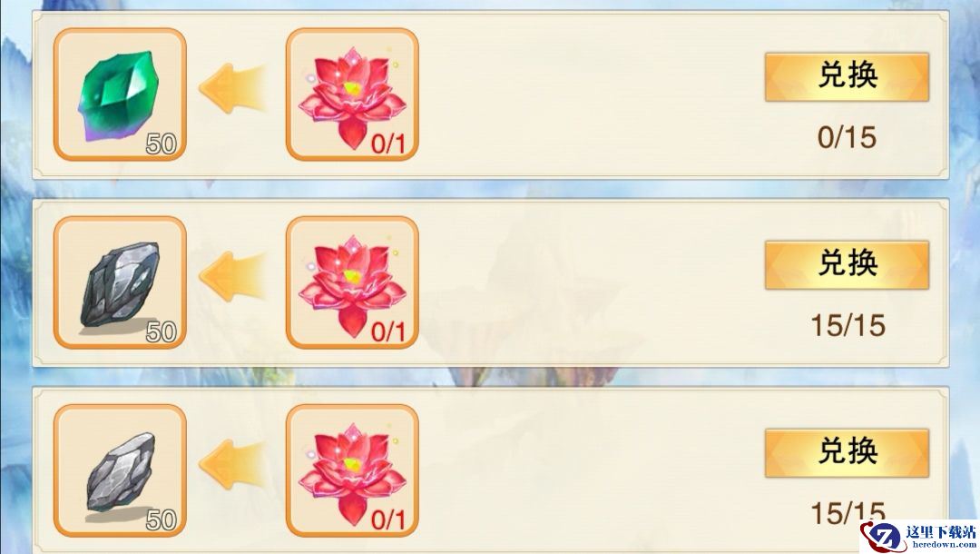
Task: Click the Z logo in the watermark
Action: [x=883, y=537]
